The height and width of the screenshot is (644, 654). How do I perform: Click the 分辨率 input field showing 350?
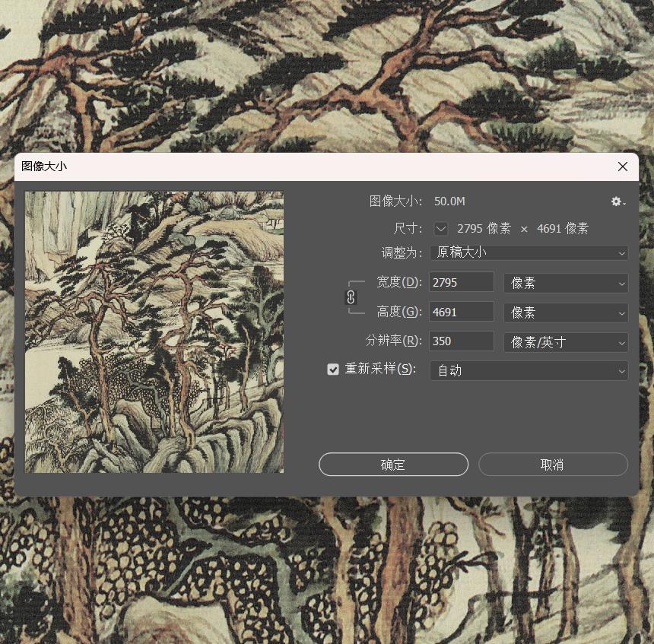pyautogui.click(x=462, y=341)
